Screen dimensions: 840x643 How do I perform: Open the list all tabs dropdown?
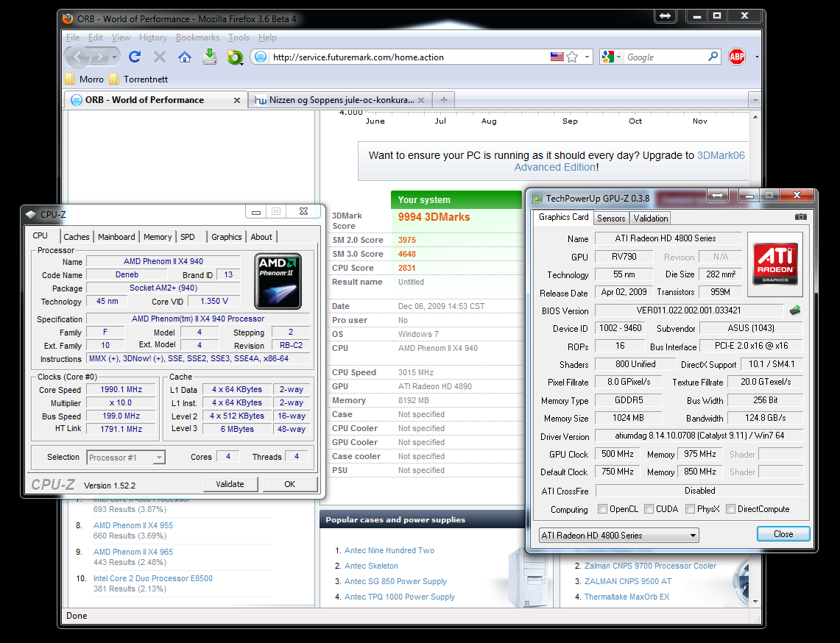click(755, 100)
